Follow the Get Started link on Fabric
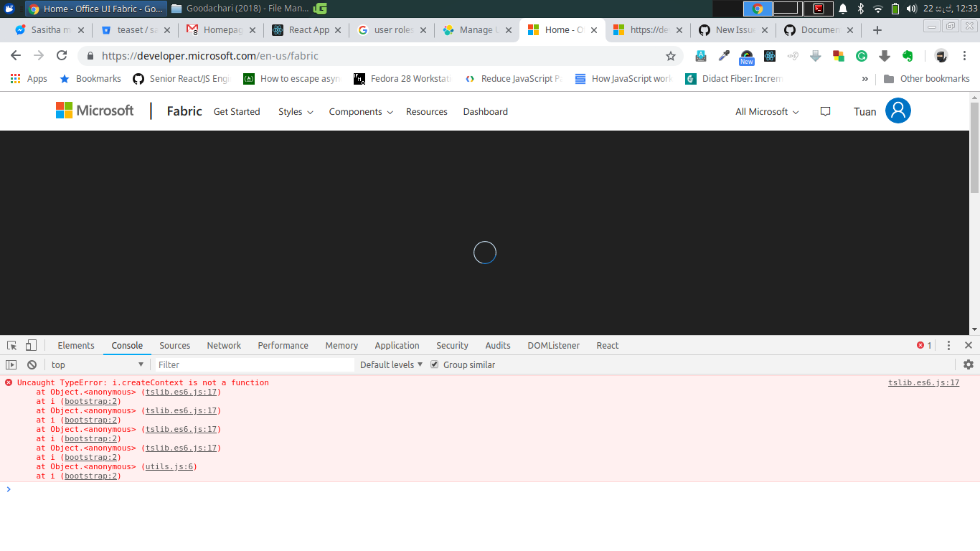980x551 pixels. 237,112
